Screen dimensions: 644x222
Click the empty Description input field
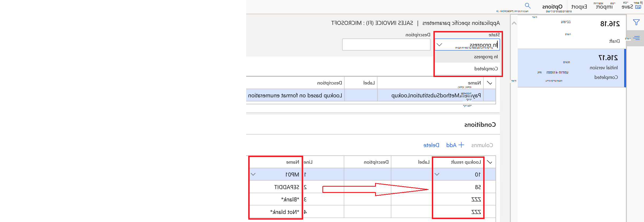pyautogui.click(x=386, y=44)
